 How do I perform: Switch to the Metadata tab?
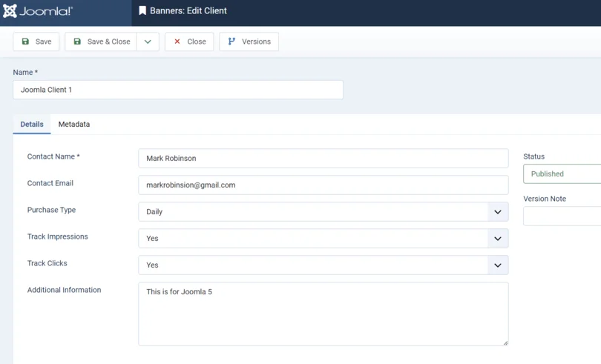tap(74, 124)
